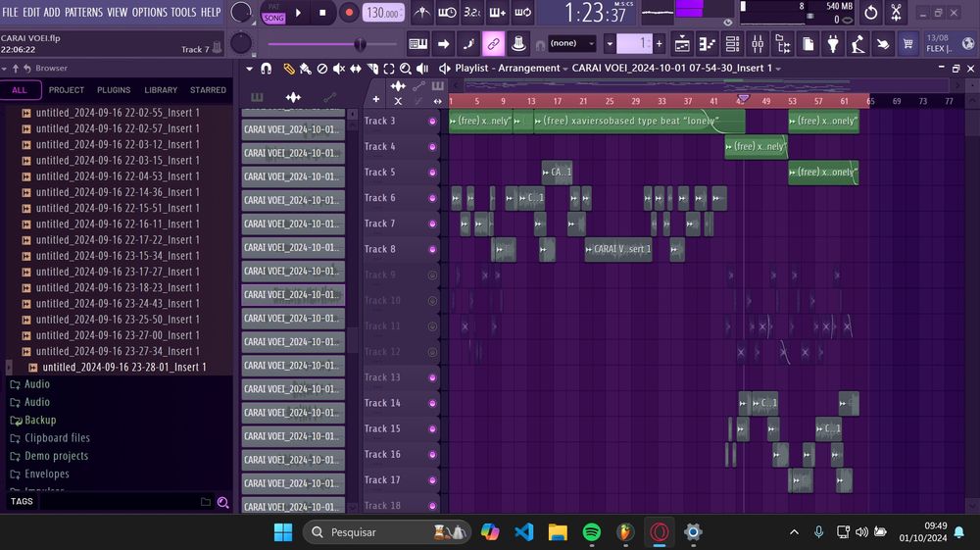Switch to the PLUGINS browser tab
Screen dimensions: 980x550
114,90
